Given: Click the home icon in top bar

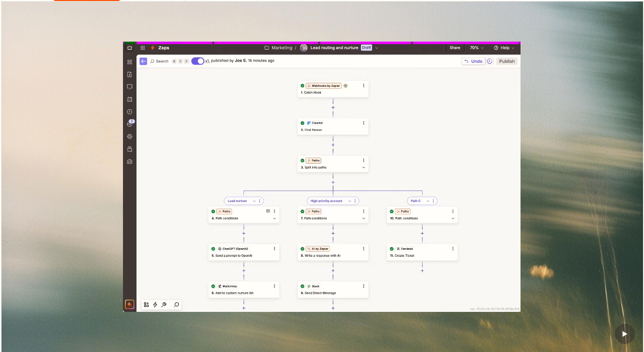Looking at the screenshot, I should click(x=130, y=48).
